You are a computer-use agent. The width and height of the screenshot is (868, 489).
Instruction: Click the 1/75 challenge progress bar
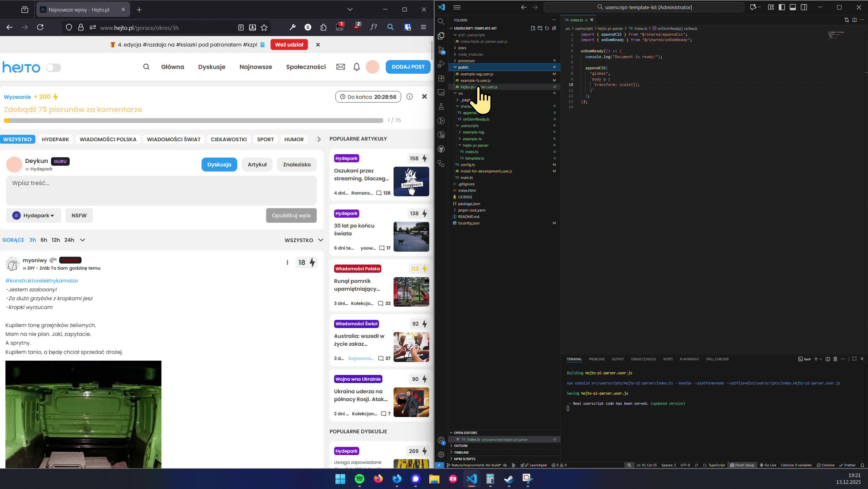pyautogui.click(x=195, y=120)
